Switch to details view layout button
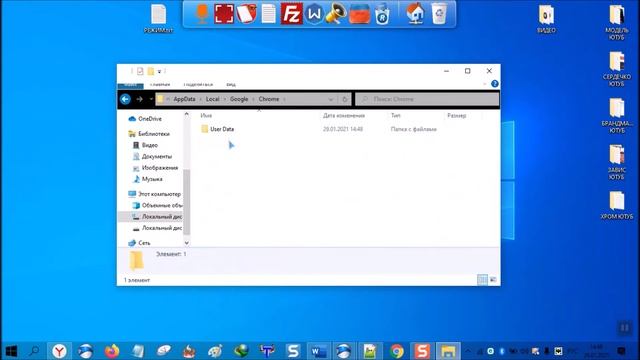The width and height of the screenshot is (640, 360). (482, 280)
